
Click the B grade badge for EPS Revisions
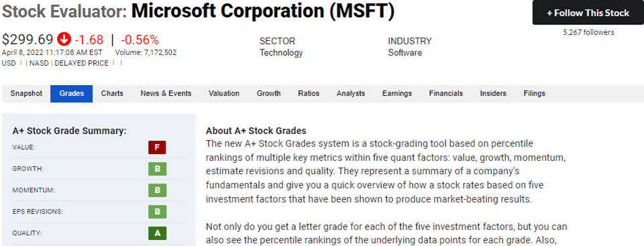pyautogui.click(x=157, y=212)
